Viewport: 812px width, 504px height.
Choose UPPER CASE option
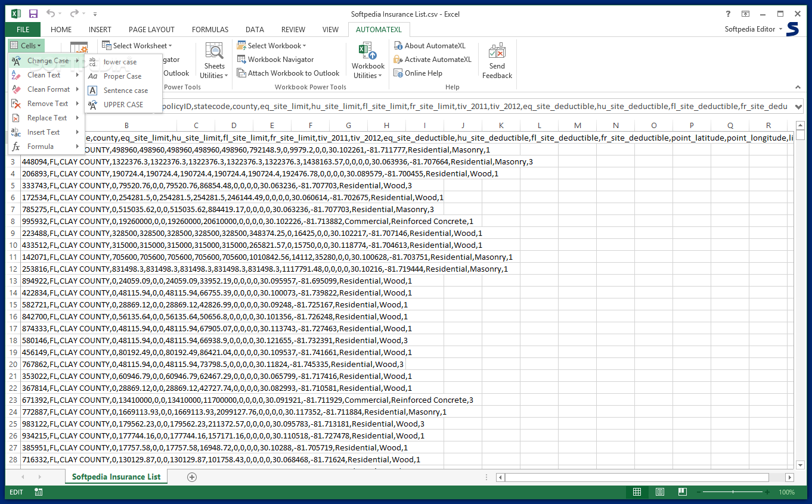point(123,105)
